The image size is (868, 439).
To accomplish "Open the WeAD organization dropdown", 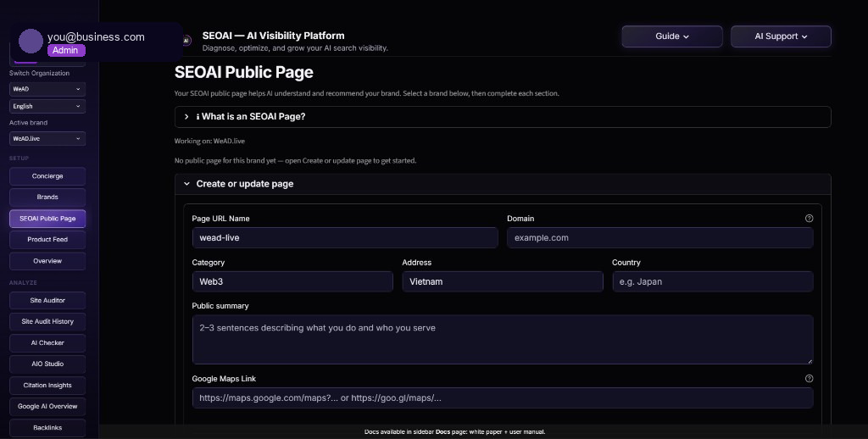I will click(x=47, y=89).
